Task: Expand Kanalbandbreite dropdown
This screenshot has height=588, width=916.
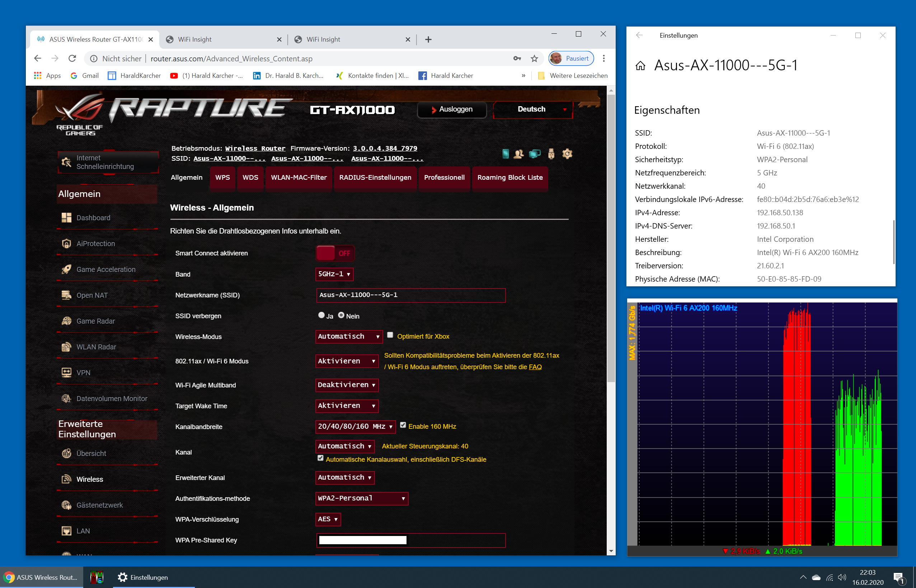Action: tap(355, 427)
